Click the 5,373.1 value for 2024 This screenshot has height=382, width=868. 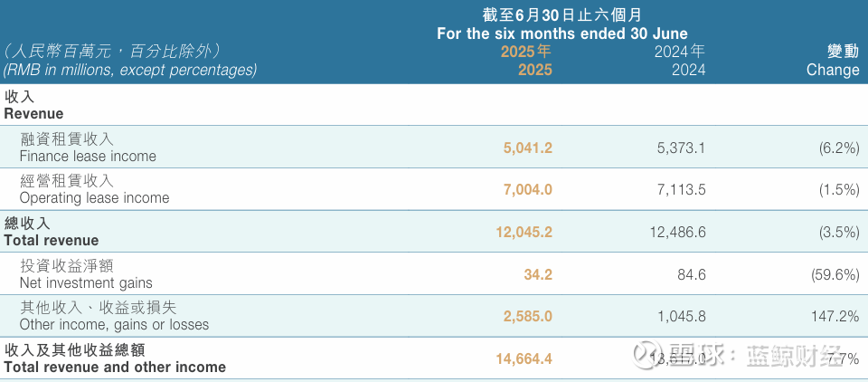(682, 148)
